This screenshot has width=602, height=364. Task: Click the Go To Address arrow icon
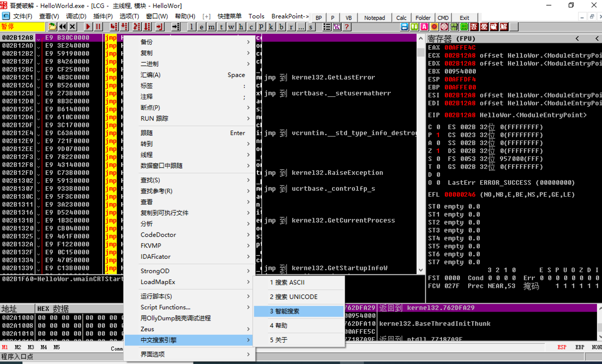(x=176, y=27)
